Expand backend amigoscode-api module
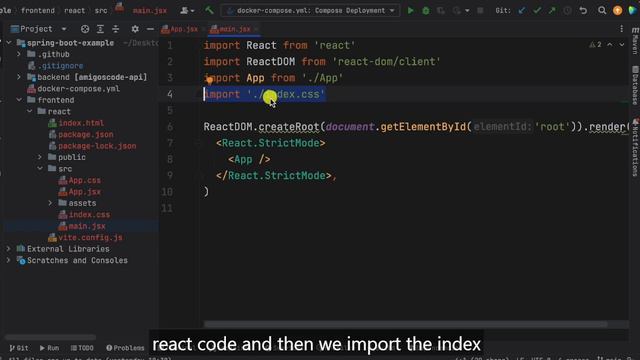The image size is (640, 360). [x=19, y=77]
